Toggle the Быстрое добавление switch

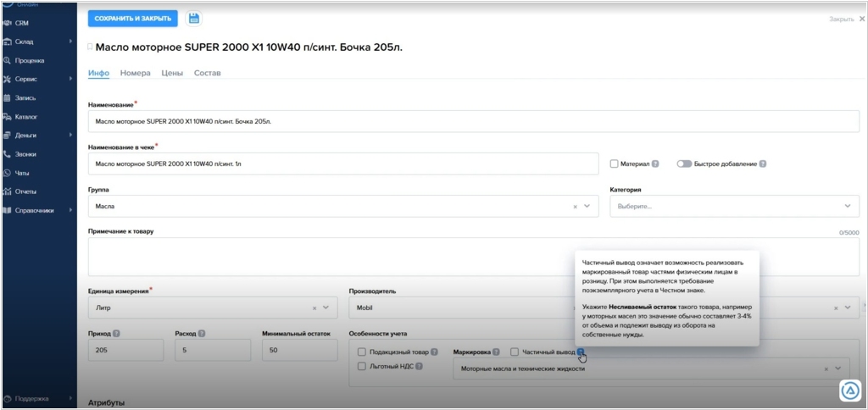[684, 164]
